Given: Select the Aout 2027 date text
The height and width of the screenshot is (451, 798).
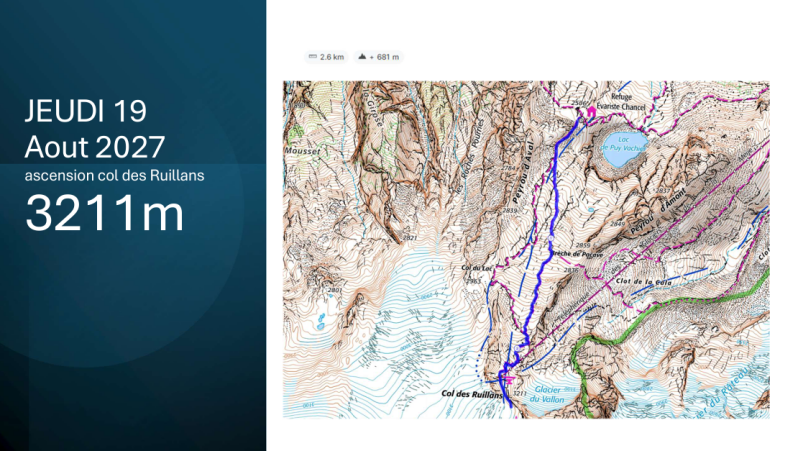Looking at the screenshot, I should click(95, 147).
